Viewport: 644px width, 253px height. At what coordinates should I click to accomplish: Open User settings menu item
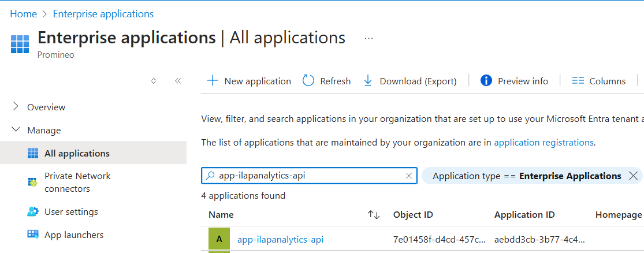(71, 212)
